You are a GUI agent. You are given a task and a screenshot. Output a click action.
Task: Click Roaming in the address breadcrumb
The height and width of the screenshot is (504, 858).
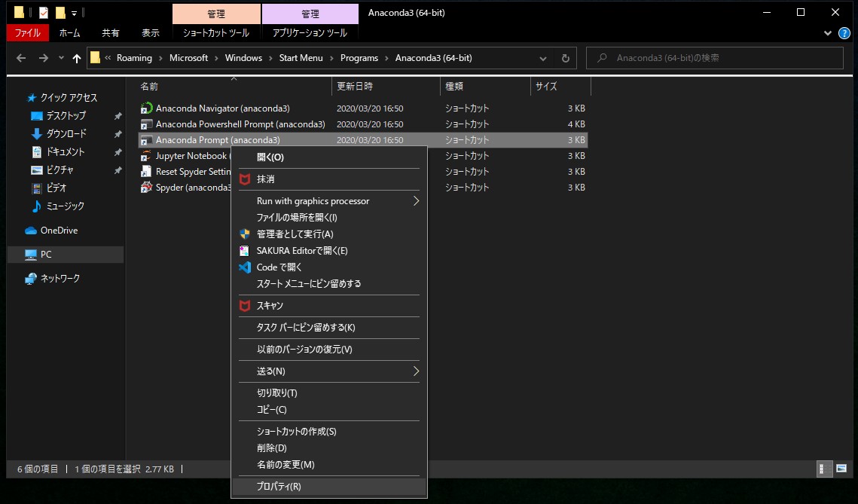click(134, 58)
